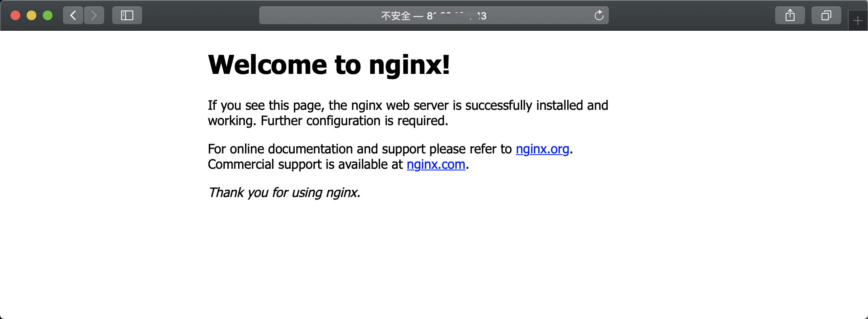Open the nginx.com commercial support link
The image size is (868, 319).
click(436, 164)
